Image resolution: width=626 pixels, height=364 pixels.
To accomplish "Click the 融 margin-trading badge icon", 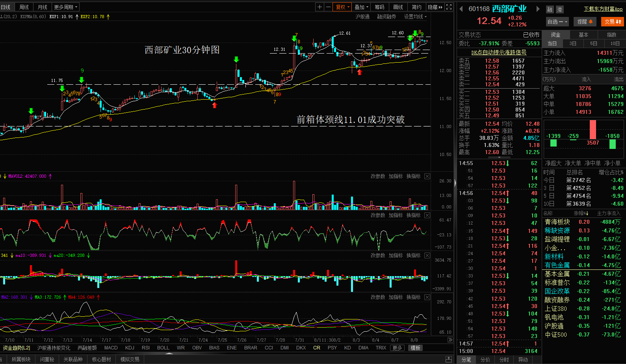I will pyautogui.click(x=550, y=9).
